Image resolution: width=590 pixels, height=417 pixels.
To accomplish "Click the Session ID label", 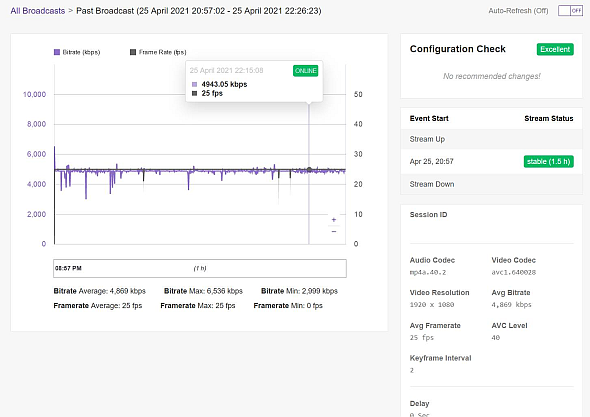I will point(428,215).
